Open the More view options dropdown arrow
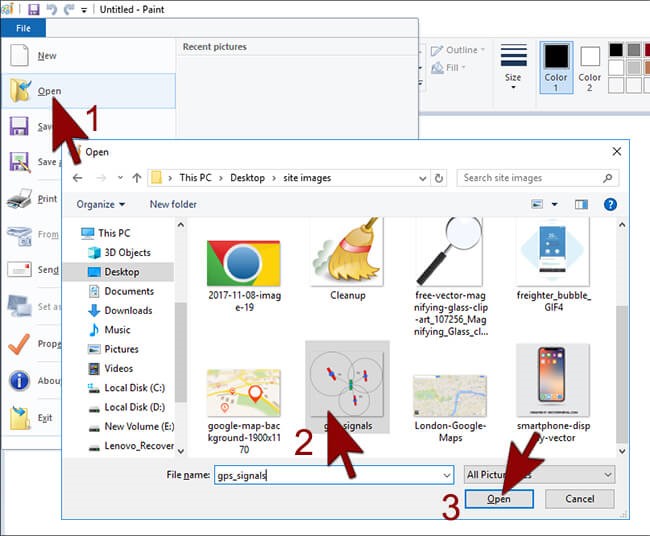This screenshot has width=650, height=536. (x=554, y=204)
